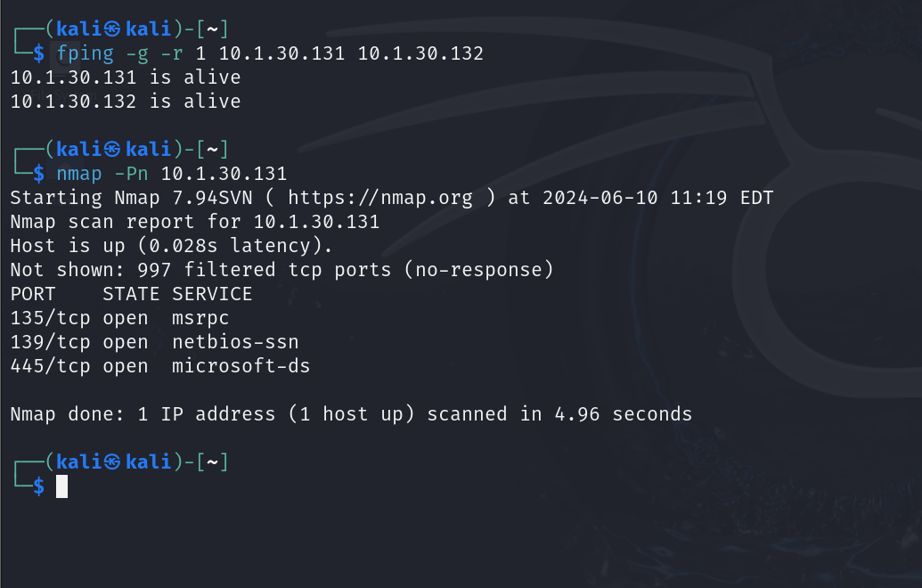This screenshot has height=588, width=922.
Task: Click the "Not shown: 997 filtered" line
Action: 281,269
